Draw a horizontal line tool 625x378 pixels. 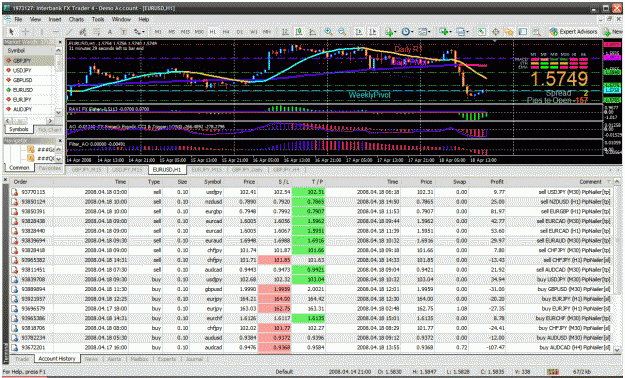coord(56,32)
